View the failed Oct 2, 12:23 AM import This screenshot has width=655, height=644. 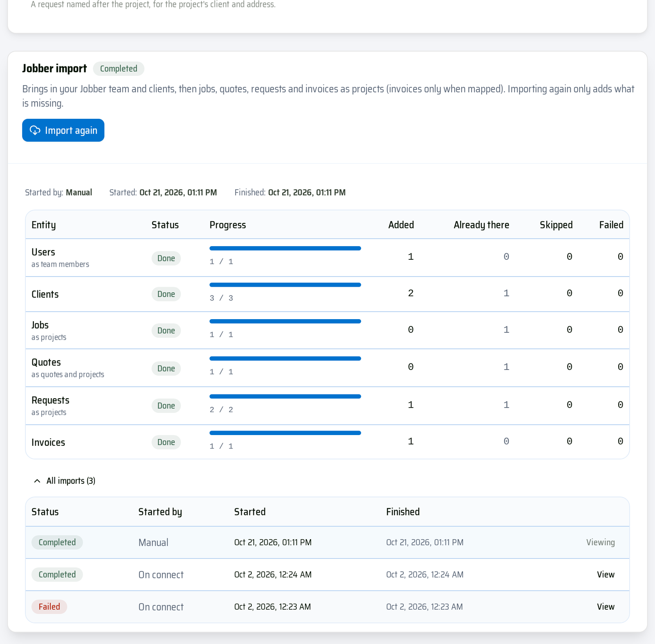[605, 607]
